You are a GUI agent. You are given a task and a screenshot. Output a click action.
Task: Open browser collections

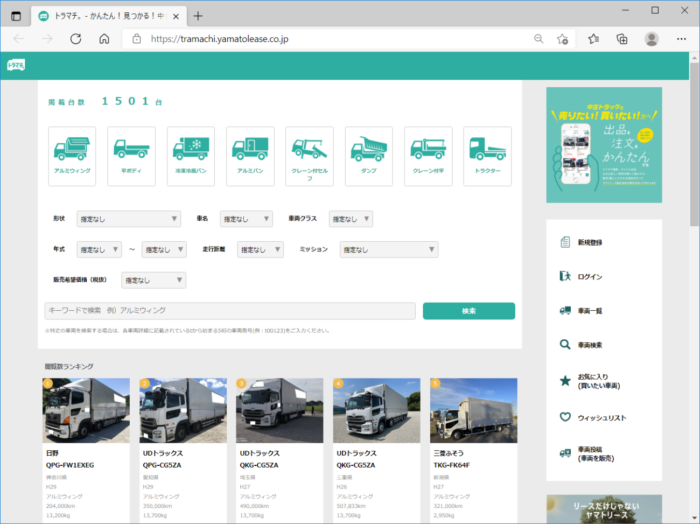tap(622, 39)
